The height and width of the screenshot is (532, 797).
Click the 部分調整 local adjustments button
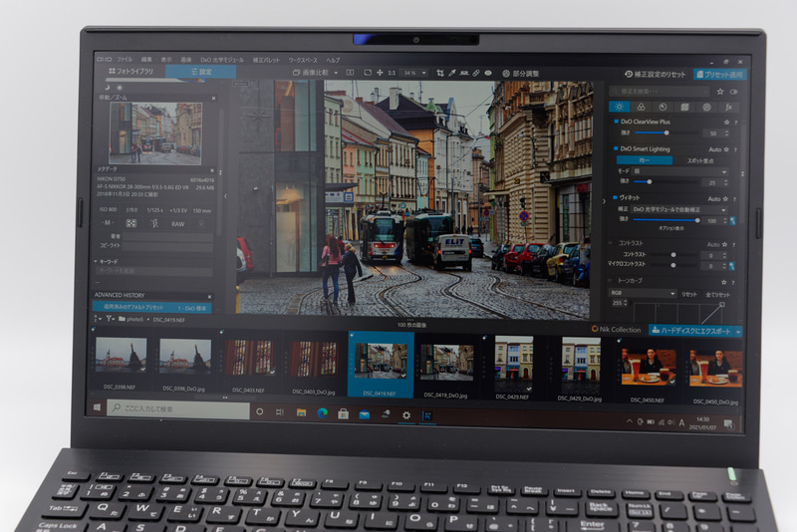tap(520, 74)
